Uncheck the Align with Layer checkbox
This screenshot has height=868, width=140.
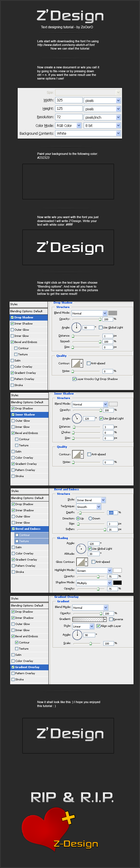point(99,626)
